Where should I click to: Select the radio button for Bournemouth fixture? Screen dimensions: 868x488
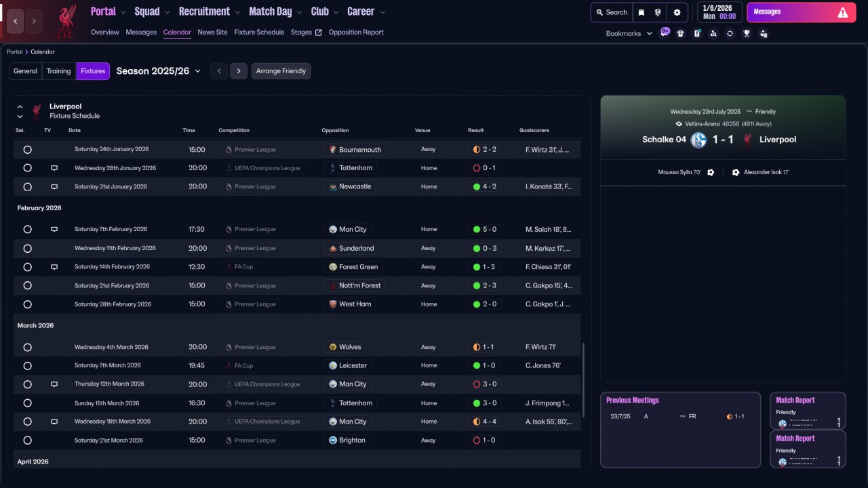click(x=27, y=150)
